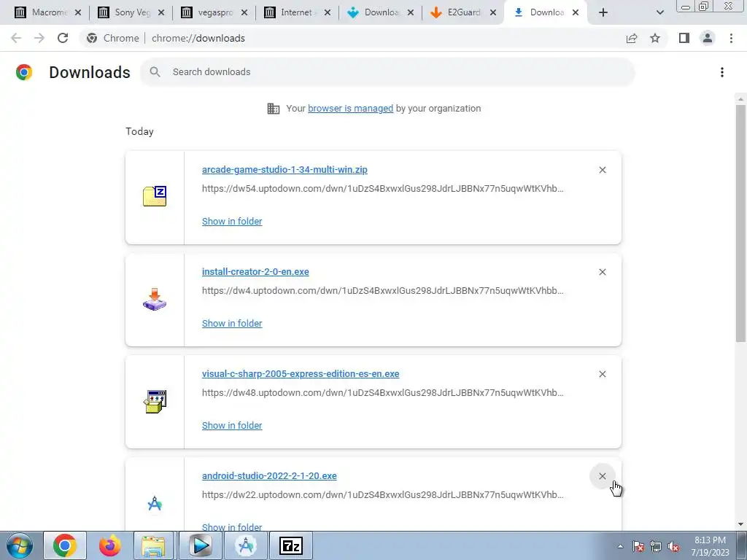Screen dimensions: 747x560
Task: Reload the downloads page
Action: coord(63,38)
